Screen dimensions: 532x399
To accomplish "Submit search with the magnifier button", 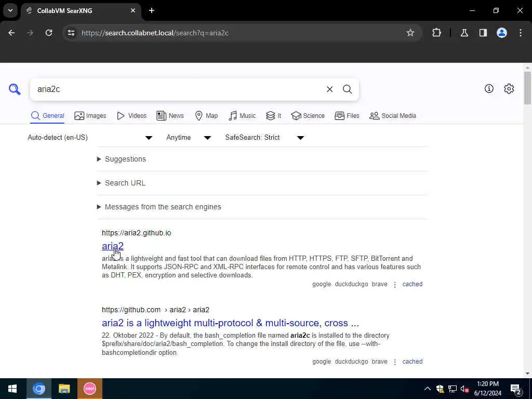I will point(347,89).
